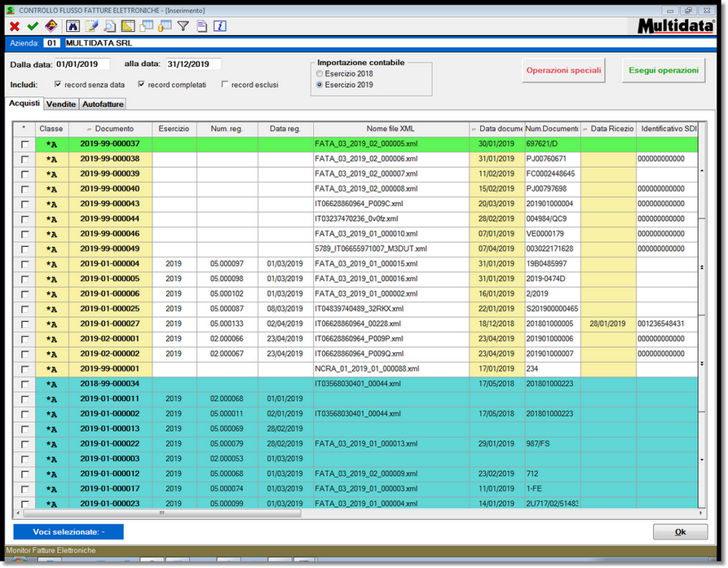
Task: Select file name NCRA_01_2019_01_000088.xml
Action: tap(367, 369)
